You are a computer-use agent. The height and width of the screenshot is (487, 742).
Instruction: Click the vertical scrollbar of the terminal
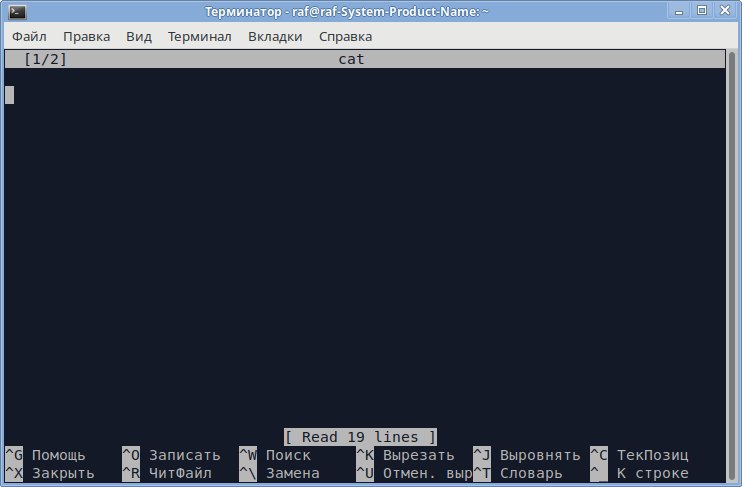click(732, 266)
